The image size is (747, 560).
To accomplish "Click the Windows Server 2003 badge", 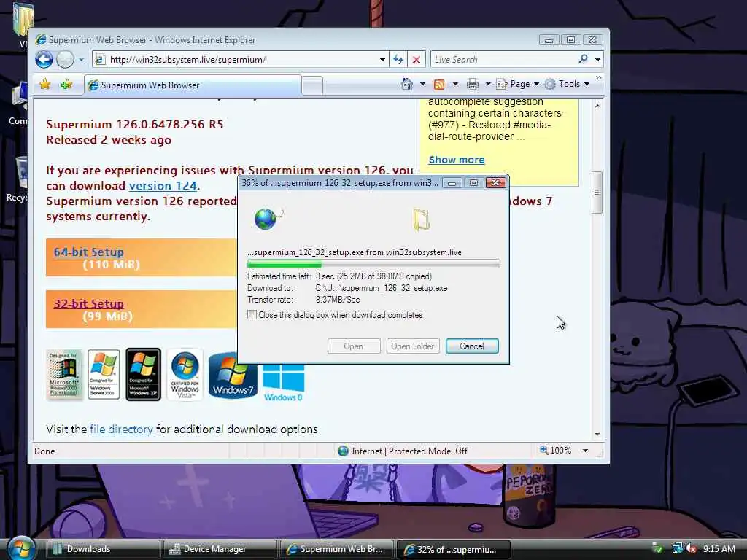I will point(104,374).
